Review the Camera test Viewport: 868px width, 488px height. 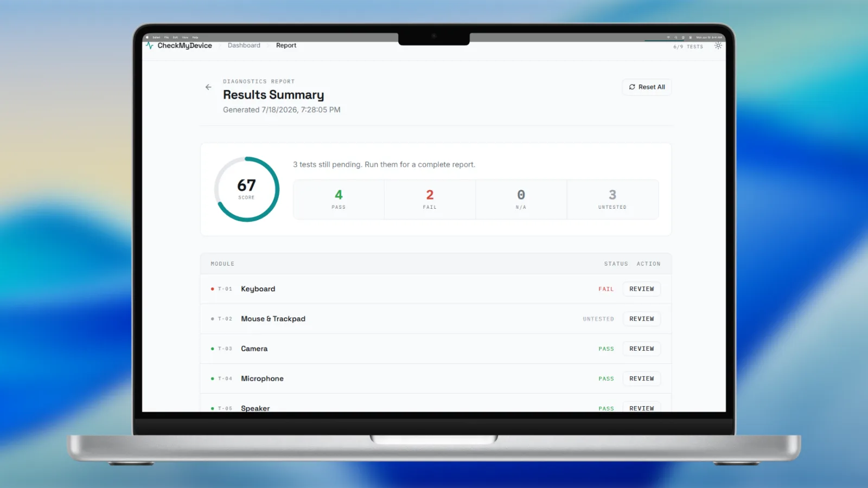point(641,349)
